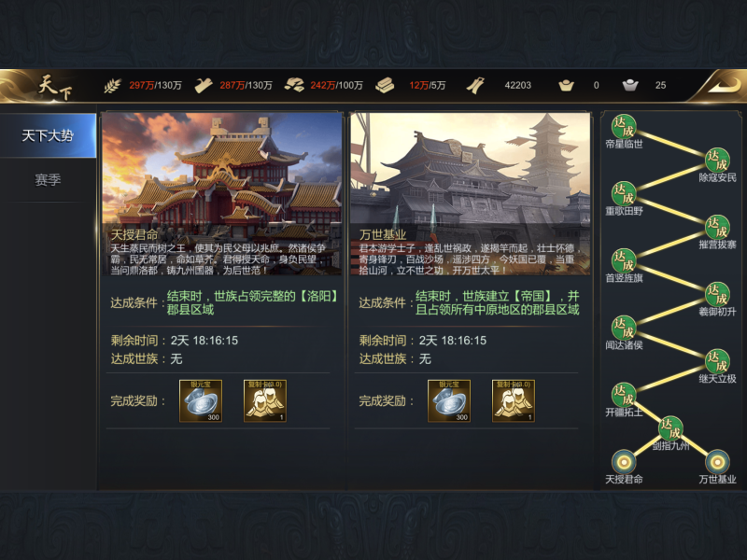Viewport: 747px width, 560px height.
Task: Select the iron ingot resource icon
Action: (385, 86)
